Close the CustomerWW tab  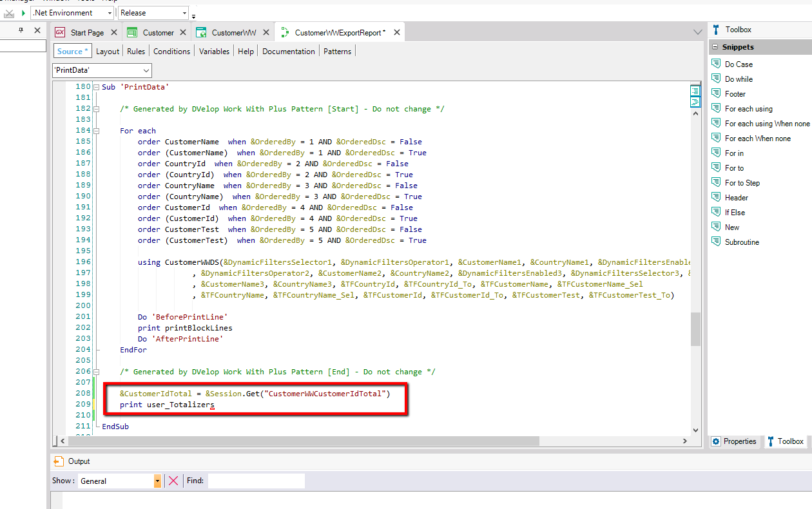tap(266, 33)
